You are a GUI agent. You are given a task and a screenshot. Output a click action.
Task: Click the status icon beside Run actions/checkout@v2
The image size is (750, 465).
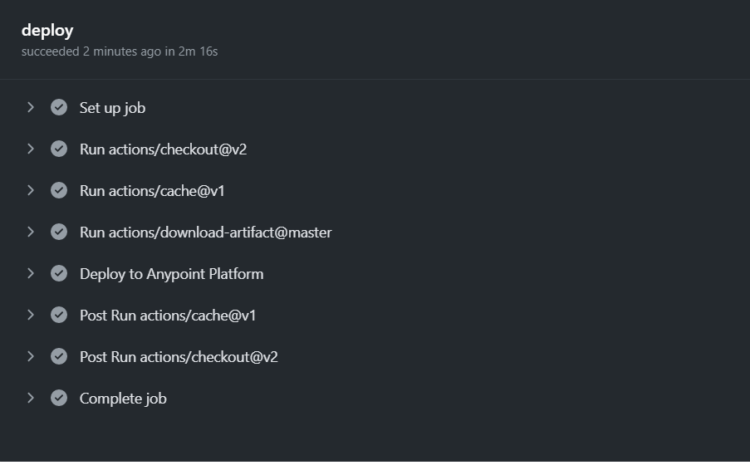tap(59, 149)
